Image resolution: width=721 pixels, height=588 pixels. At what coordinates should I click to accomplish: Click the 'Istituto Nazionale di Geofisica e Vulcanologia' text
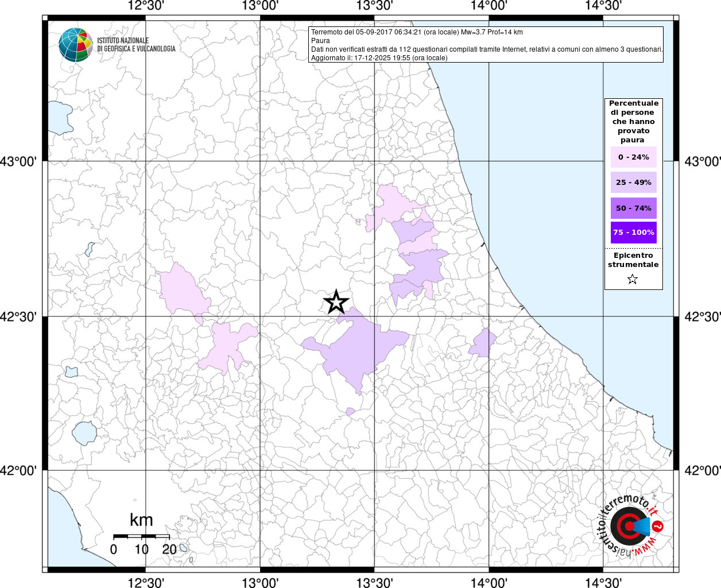[x=136, y=45]
